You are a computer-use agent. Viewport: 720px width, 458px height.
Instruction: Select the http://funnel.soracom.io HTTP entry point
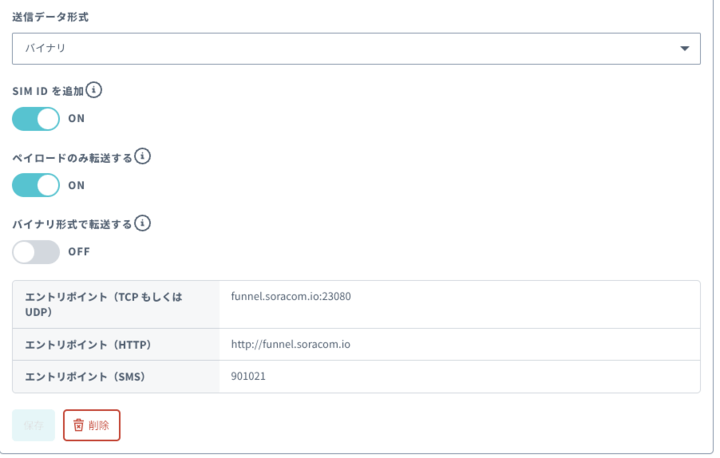click(291, 344)
